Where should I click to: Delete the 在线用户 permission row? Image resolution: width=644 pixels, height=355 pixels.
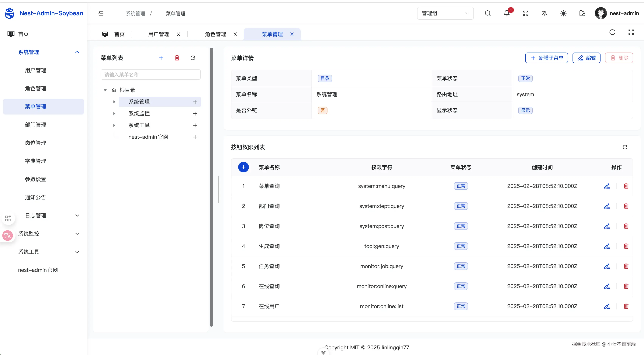(626, 306)
